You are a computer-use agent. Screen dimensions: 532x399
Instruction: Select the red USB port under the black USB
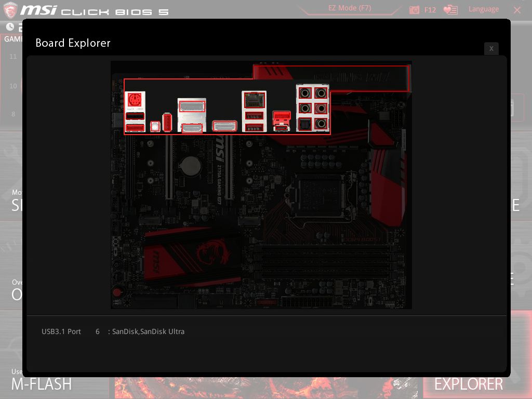coord(135,128)
